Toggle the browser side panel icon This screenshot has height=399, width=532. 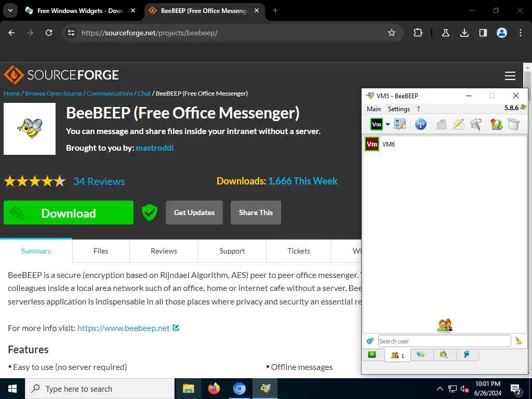tap(483, 33)
